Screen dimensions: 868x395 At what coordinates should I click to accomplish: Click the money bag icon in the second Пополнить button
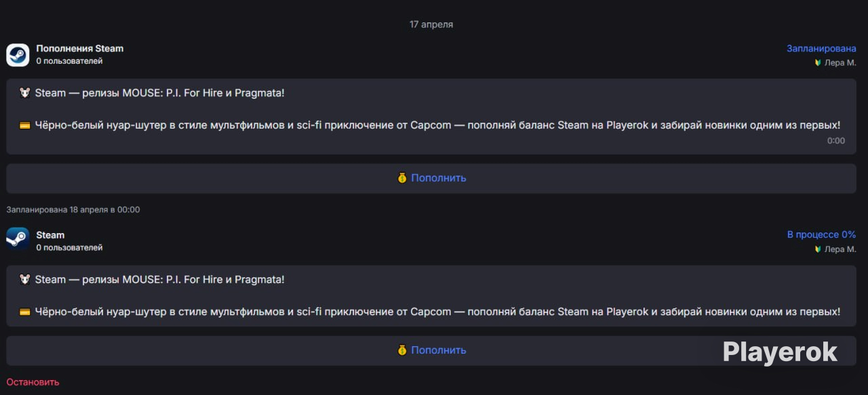pyautogui.click(x=402, y=350)
